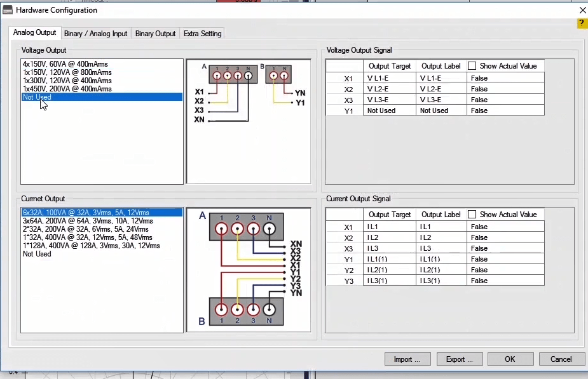The height and width of the screenshot is (379, 588).
Task: Go to the Extra Setting tab
Action: click(x=202, y=34)
